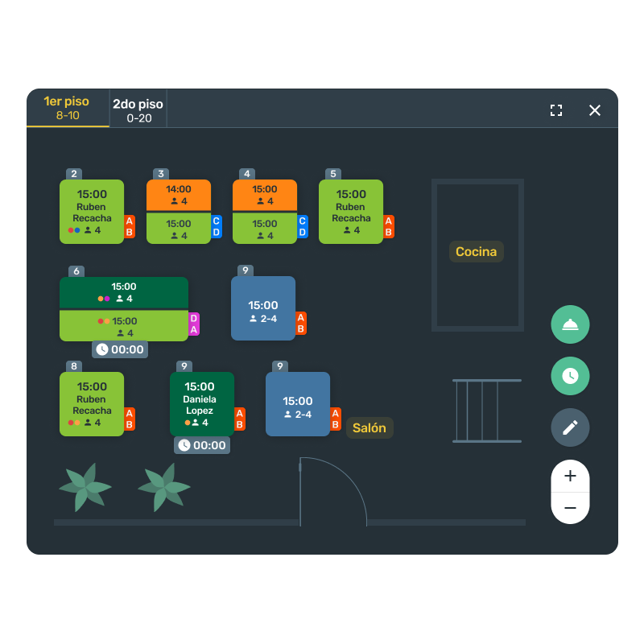Click the green serving dish button
Screen dimensions: 644x644
pyautogui.click(x=570, y=324)
